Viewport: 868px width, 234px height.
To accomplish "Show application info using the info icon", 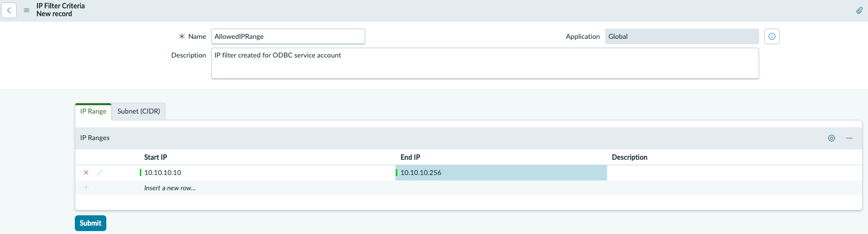I will coord(772,36).
